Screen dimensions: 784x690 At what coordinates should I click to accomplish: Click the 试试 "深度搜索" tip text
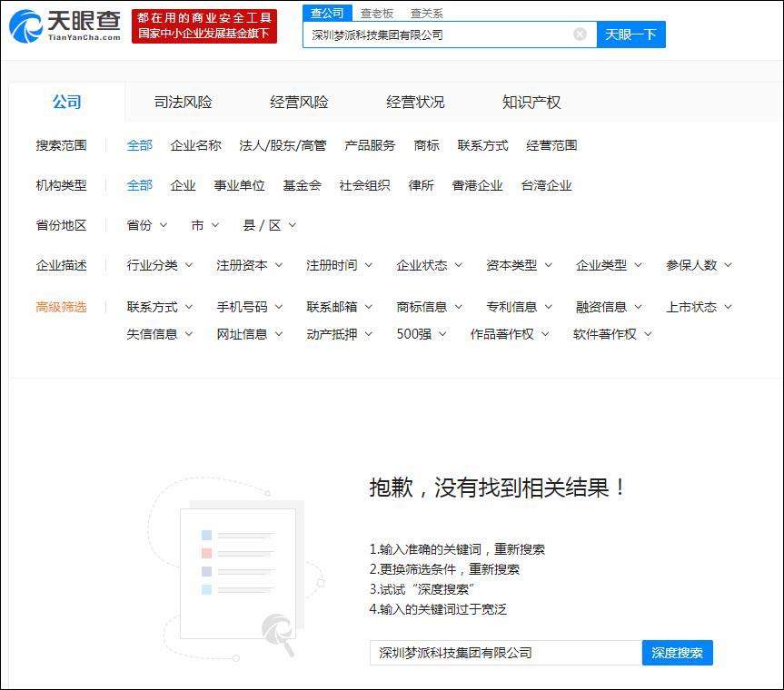[422, 589]
